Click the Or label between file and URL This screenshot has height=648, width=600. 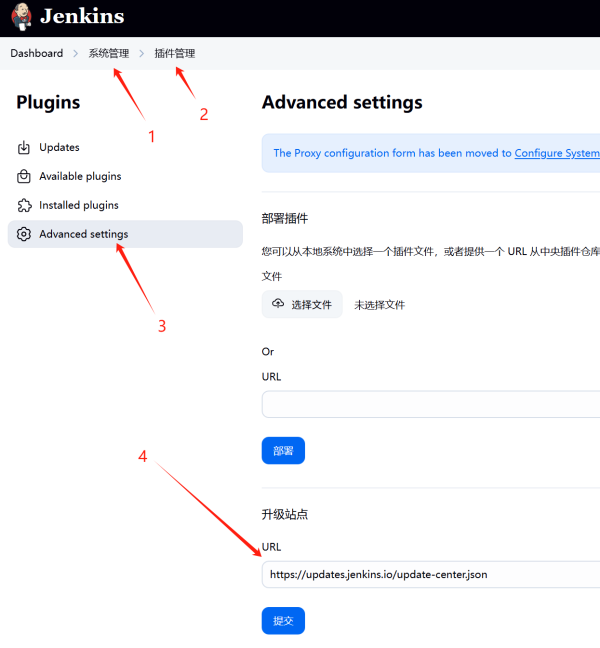point(268,352)
